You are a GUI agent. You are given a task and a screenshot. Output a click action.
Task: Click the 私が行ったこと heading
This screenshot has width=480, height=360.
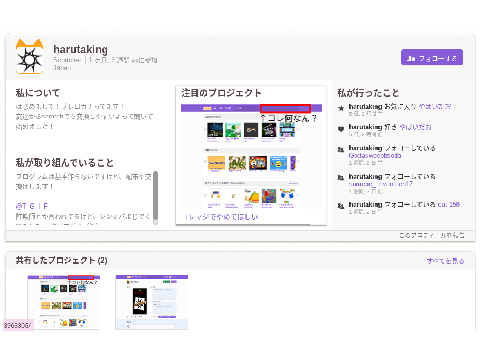[368, 93]
